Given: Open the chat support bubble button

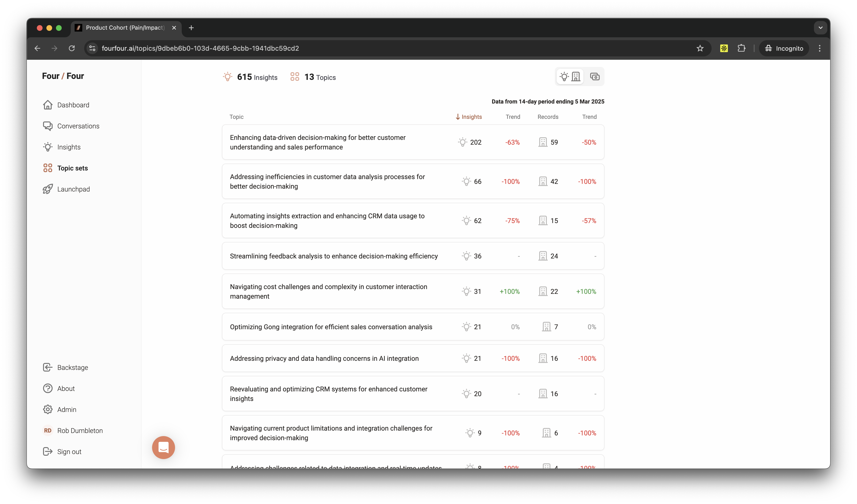Looking at the screenshot, I should point(163,448).
